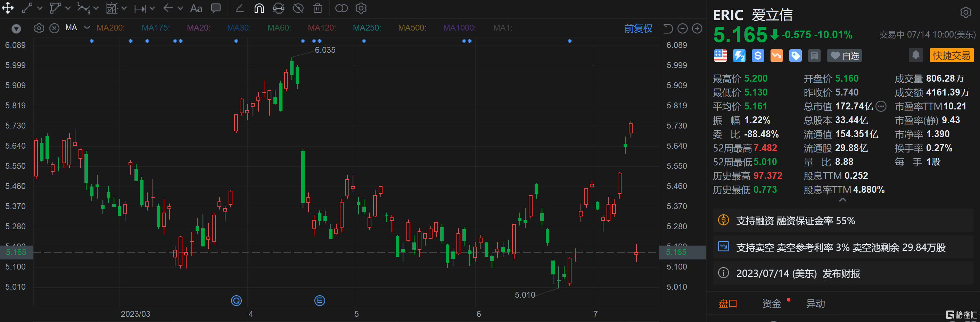Screen dimensions: 980x322
Task: Switch to the 资金 tab
Action: click(x=772, y=303)
